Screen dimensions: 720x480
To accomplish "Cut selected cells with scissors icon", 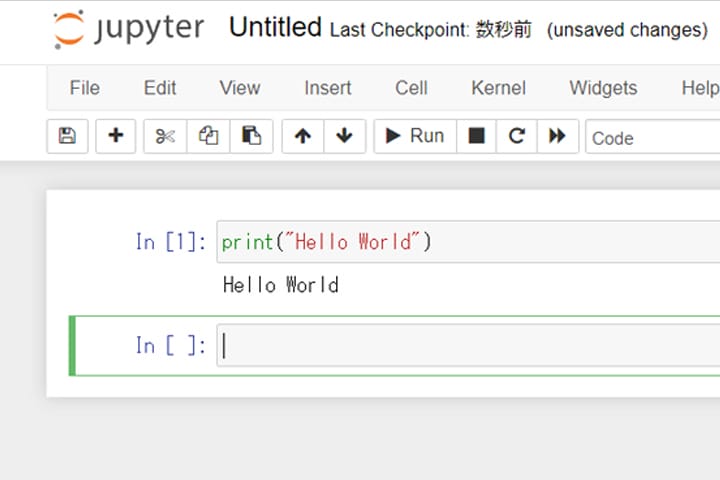I will (165, 136).
